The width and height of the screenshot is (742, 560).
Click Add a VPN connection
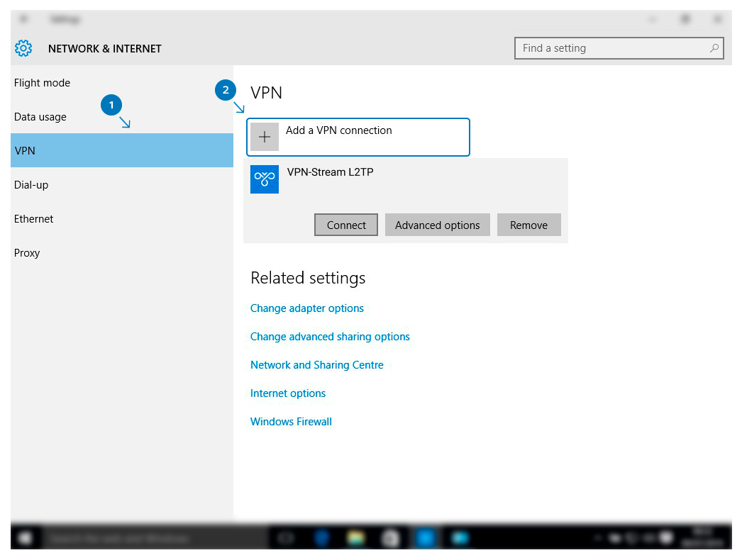pyautogui.click(x=358, y=137)
